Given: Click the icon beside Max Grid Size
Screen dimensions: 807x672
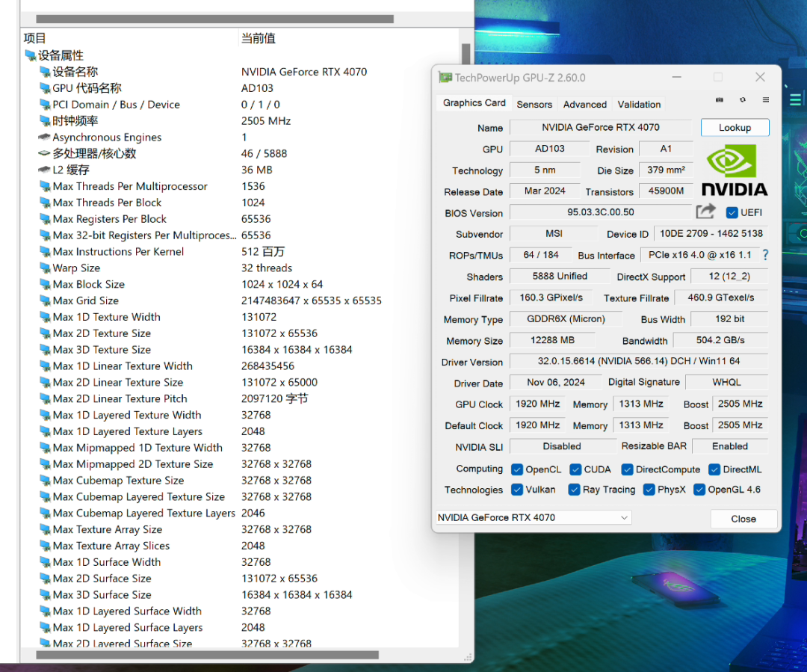Looking at the screenshot, I should (46, 300).
